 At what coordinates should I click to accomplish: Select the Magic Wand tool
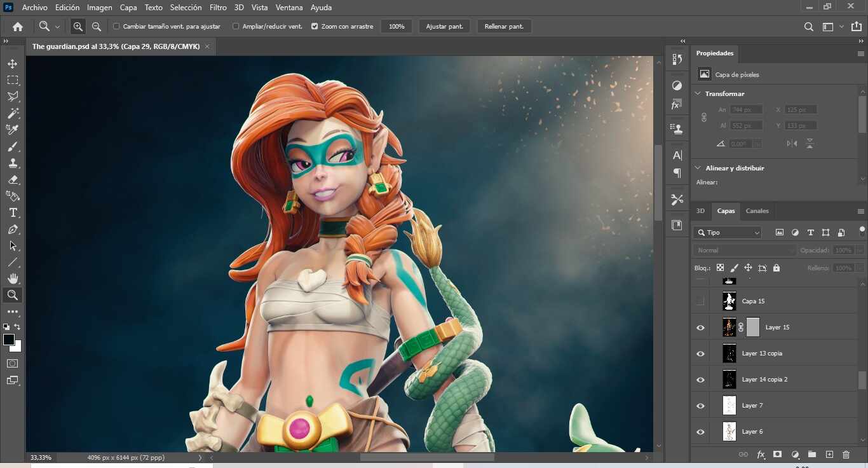(x=13, y=114)
